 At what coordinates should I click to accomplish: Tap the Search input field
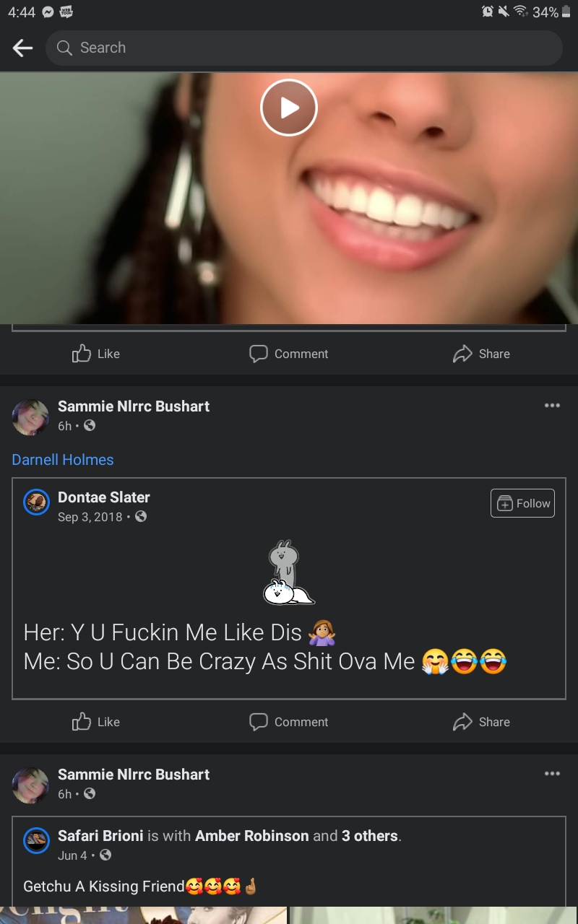(303, 48)
